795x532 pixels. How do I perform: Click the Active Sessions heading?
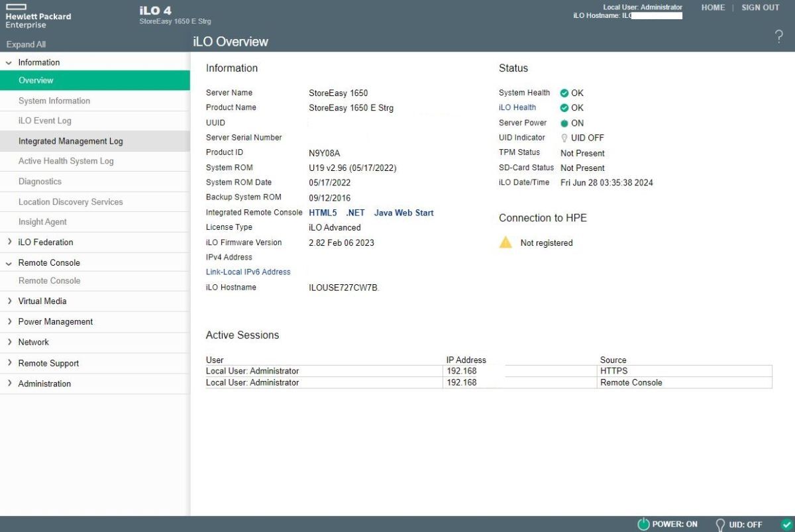coord(242,335)
